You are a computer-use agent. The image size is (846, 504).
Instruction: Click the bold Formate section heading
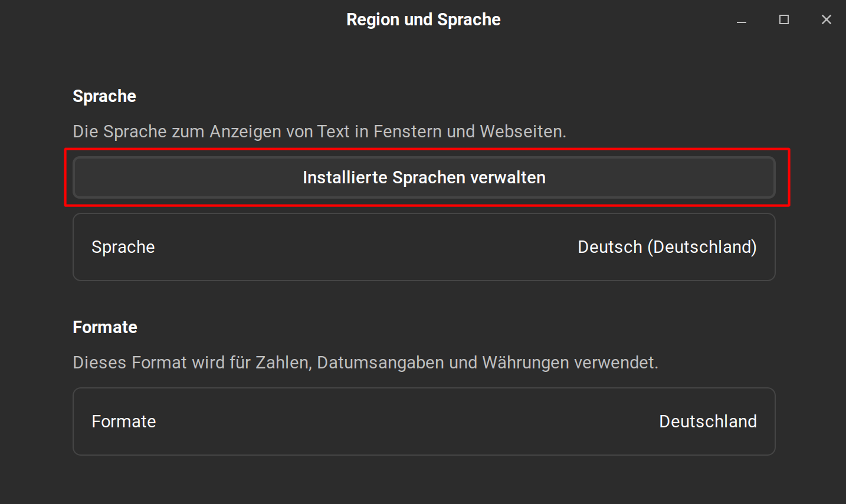(105, 327)
